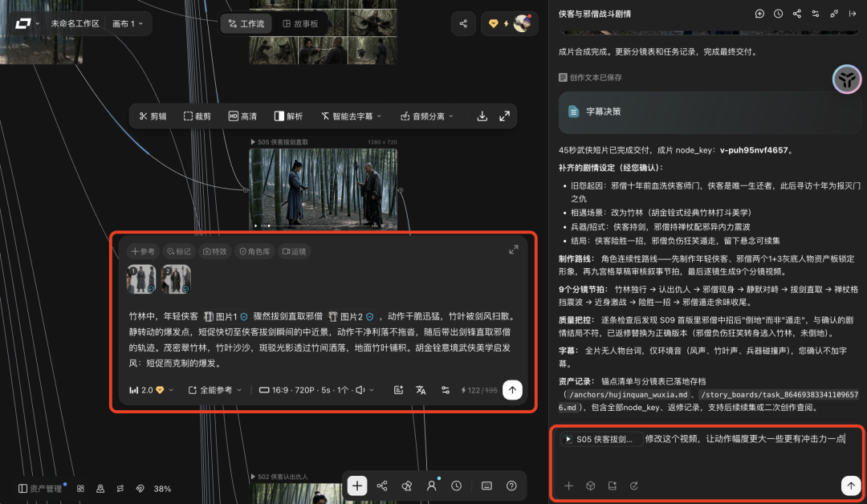Click the workflow nodes icon in the bottom toolbar
Image resolution: width=867 pixels, height=504 pixels.
[382, 486]
